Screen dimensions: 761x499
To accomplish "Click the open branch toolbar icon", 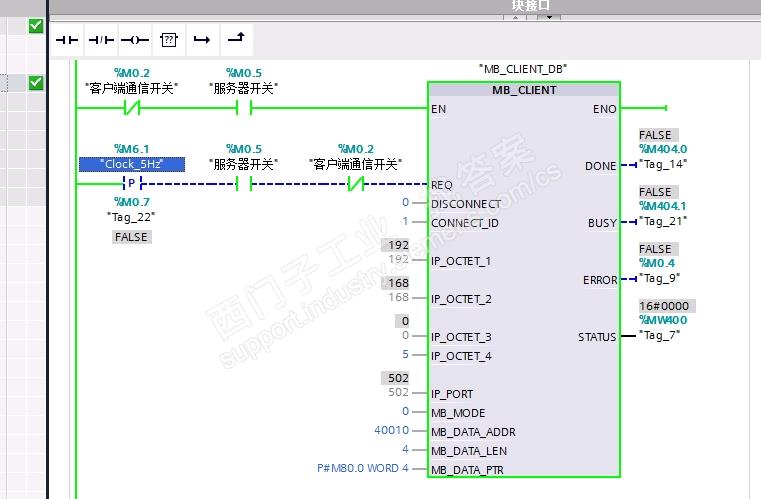I will [202, 40].
